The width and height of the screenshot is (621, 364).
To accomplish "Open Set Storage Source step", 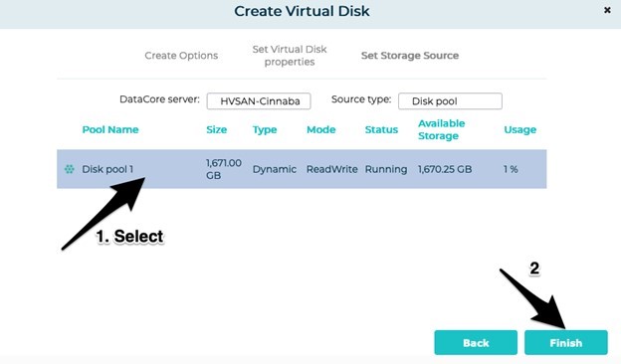I will pyautogui.click(x=410, y=56).
